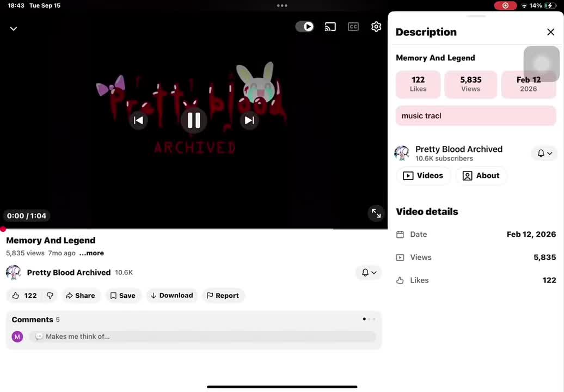564x392 pixels.
Task: Open notification bell dropdown in Description panel
Action: (544, 154)
